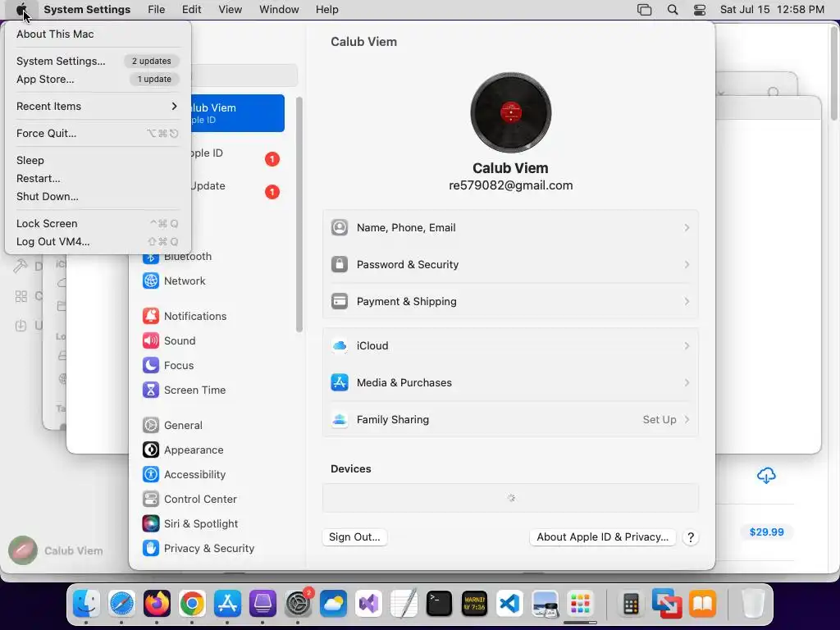
Task: Select Control Center in the sidebar
Action: (x=212, y=500)
